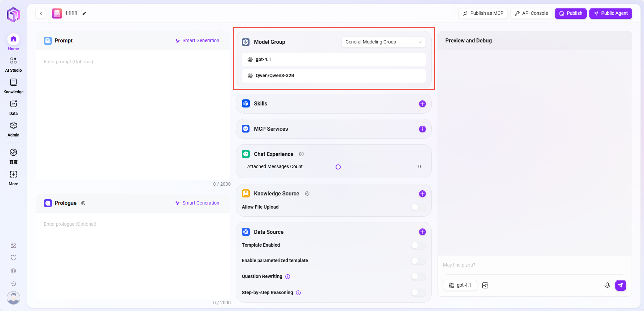The width and height of the screenshot is (644, 311).
Task: Adjust Attached Messages Count slider handle
Action: pos(338,167)
